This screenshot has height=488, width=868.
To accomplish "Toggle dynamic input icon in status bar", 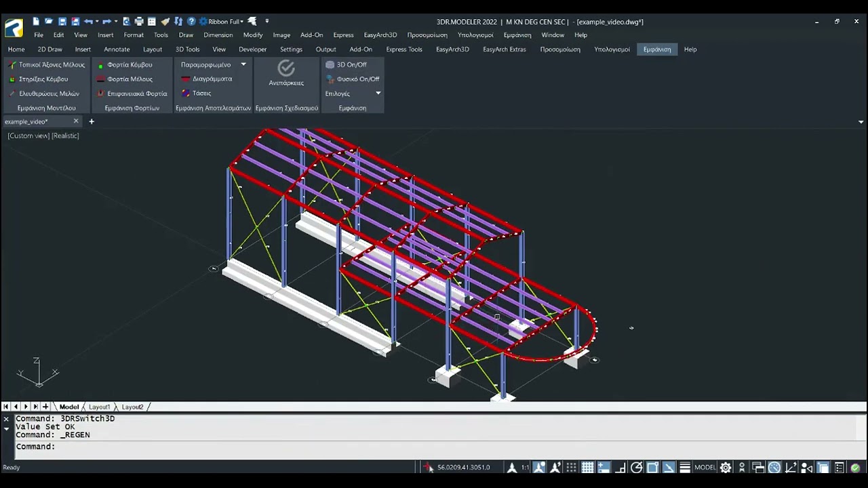I will coord(604,468).
